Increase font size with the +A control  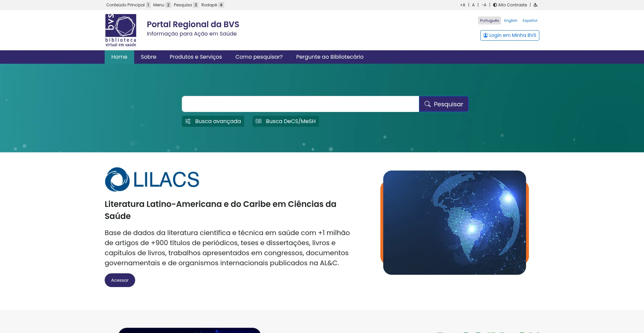click(462, 5)
